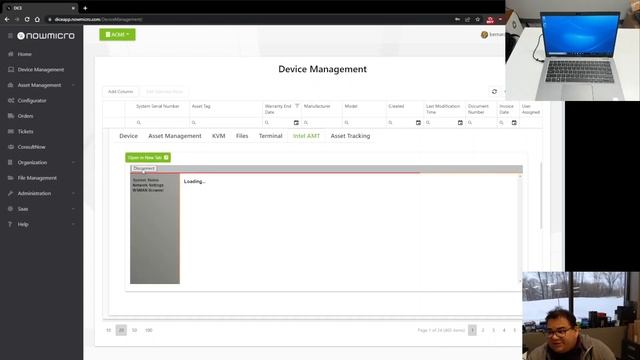This screenshot has width=640, height=360.
Task: Open the Created date calendar picker
Action: tap(418, 122)
